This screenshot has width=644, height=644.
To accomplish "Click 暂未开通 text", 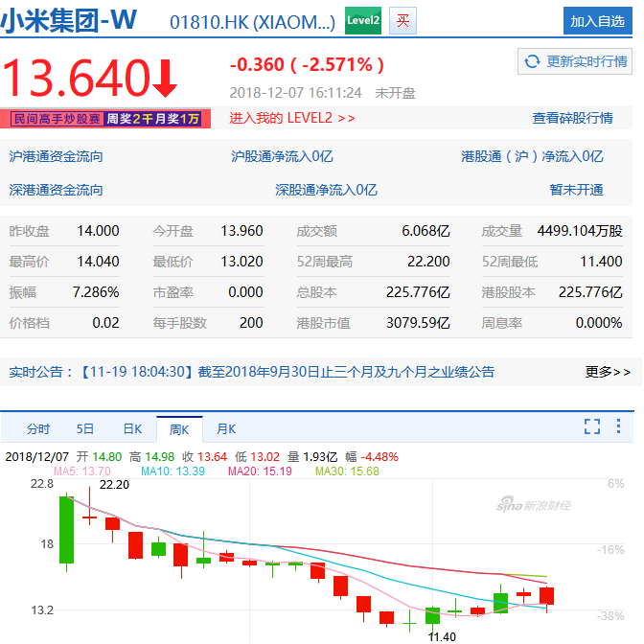I will [576, 190].
